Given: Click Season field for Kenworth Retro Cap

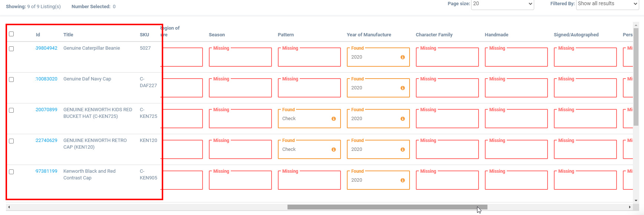Looking at the screenshot, I should coord(240,149).
